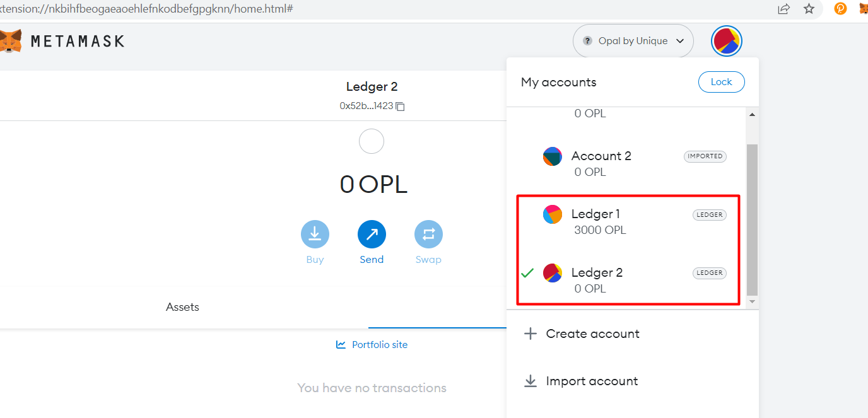Image resolution: width=868 pixels, height=418 pixels.
Task: Click the question mark network icon
Action: [588, 41]
